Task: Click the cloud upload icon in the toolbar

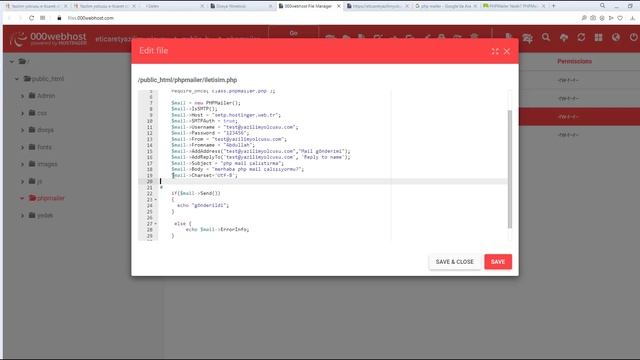Action: (564, 38)
